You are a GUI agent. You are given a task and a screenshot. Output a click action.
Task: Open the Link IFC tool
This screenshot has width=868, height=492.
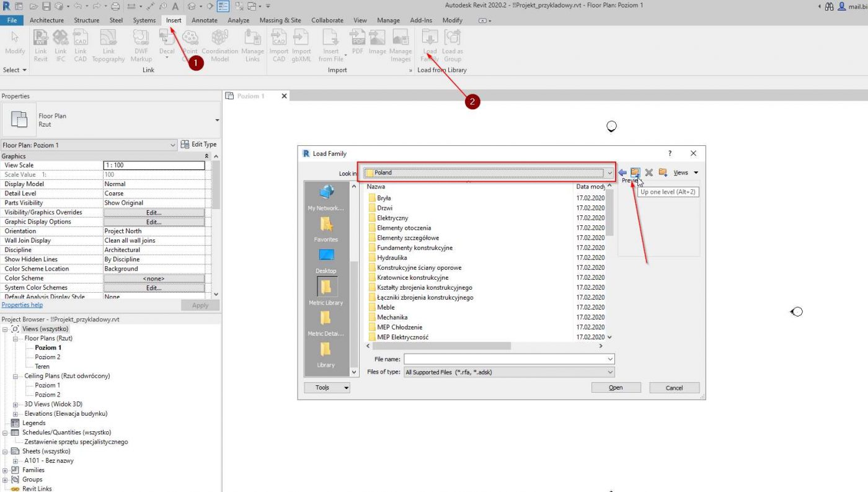coord(60,47)
